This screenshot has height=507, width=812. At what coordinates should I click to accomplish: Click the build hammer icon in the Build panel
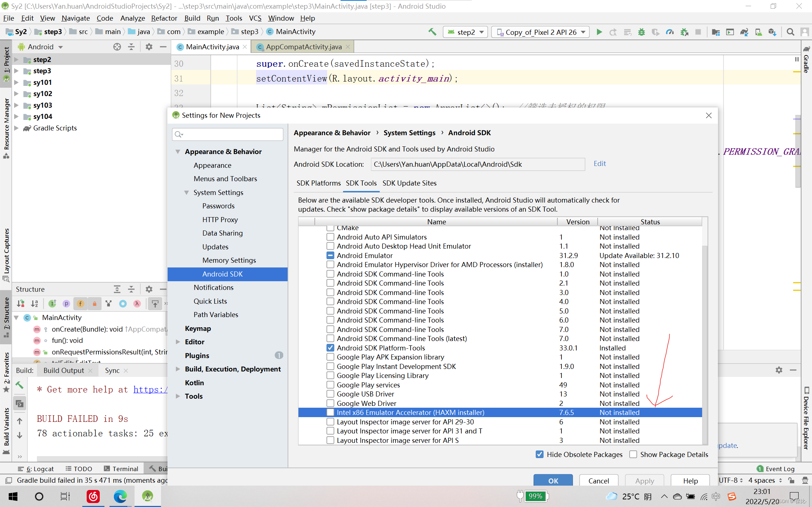tap(20, 385)
